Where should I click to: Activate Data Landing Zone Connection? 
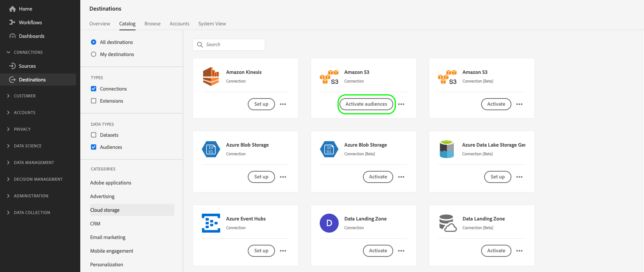(x=378, y=251)
